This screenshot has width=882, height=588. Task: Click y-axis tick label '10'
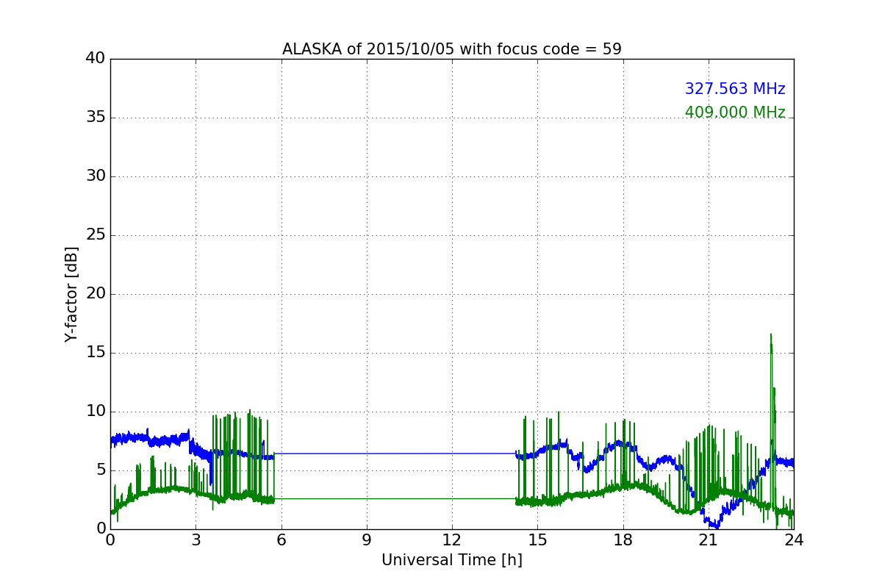coord(96,412)
